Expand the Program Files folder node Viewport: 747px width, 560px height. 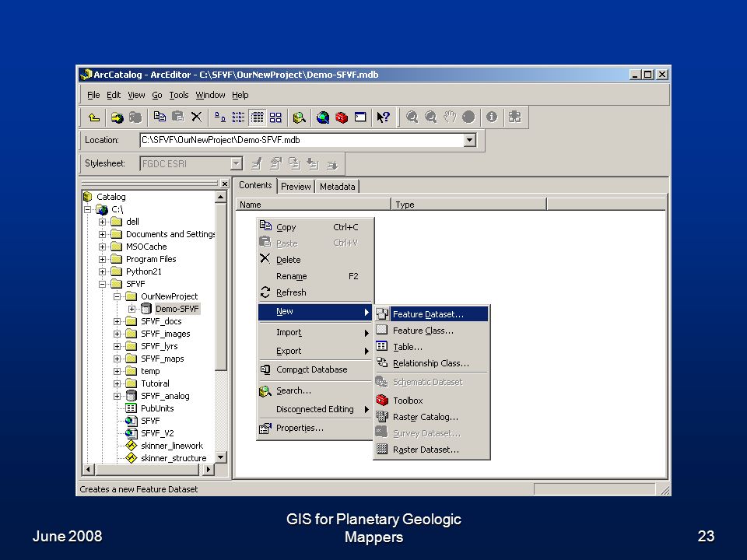pyautogui.click(x=102, y=259)
